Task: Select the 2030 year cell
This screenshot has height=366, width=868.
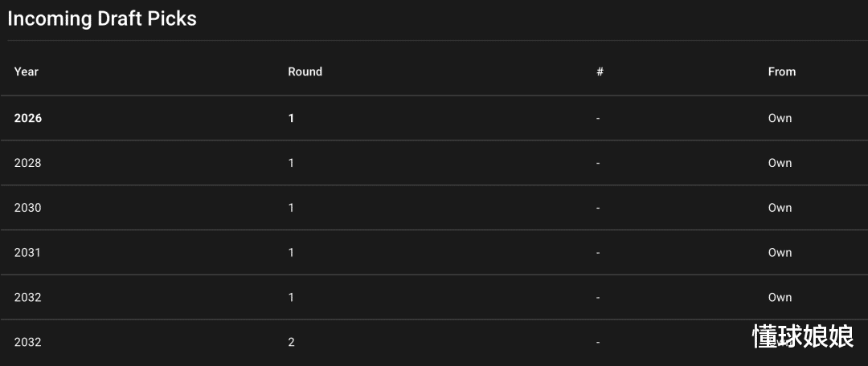Action: point(27,208)
